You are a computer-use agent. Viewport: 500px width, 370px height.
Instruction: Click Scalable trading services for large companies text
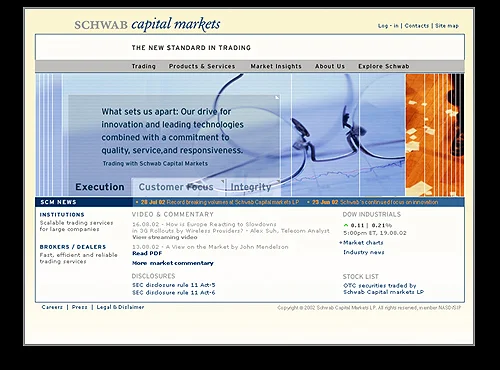[76, 226]
